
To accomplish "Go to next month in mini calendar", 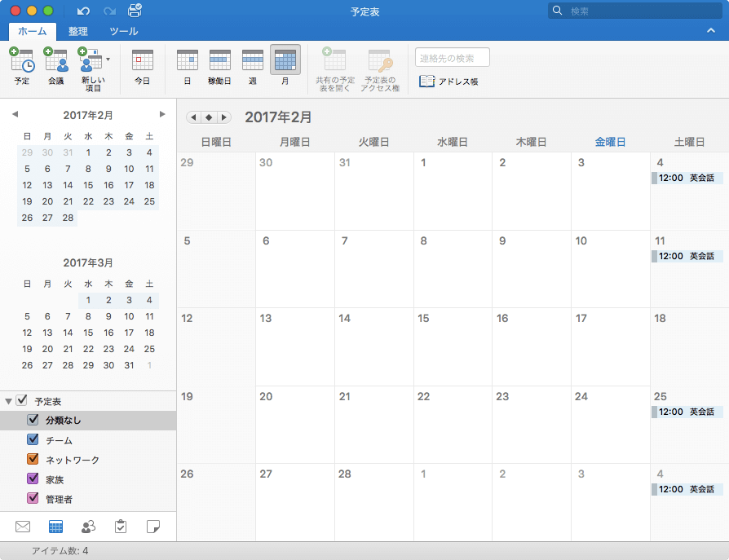I will (161, 114).
